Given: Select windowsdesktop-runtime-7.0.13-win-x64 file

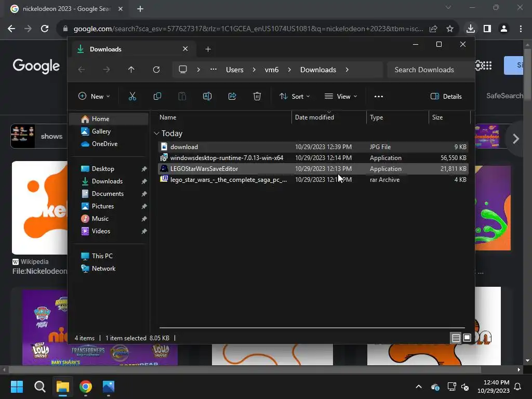Looking at the screenshot, I should coord(313,158).
